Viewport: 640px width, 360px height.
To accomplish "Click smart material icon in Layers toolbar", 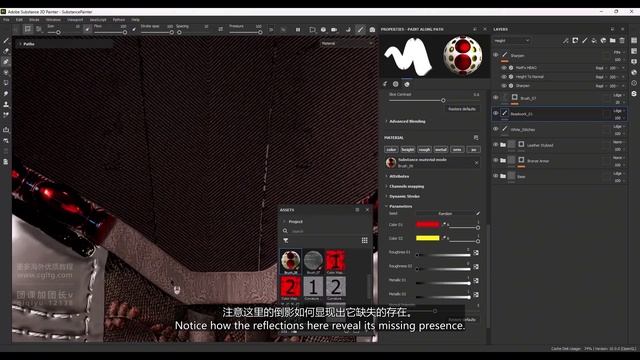I will click(x=603, y=40).
